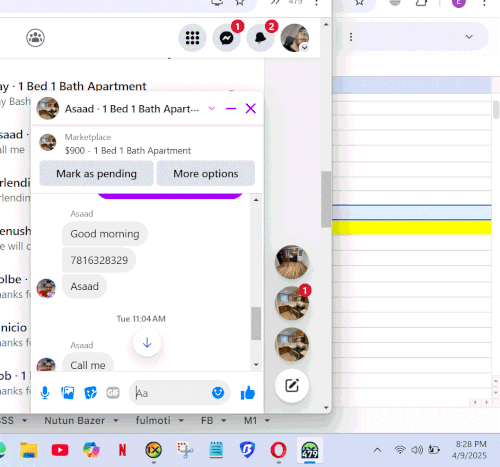Open FB tab dropdown arrow
This screenshot has height=467, width=500.
coord(224,421)
